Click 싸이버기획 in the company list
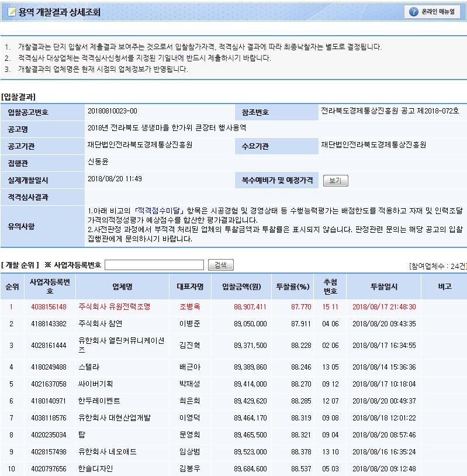Viewport: 467px width, 476px height. pos(95,384)
